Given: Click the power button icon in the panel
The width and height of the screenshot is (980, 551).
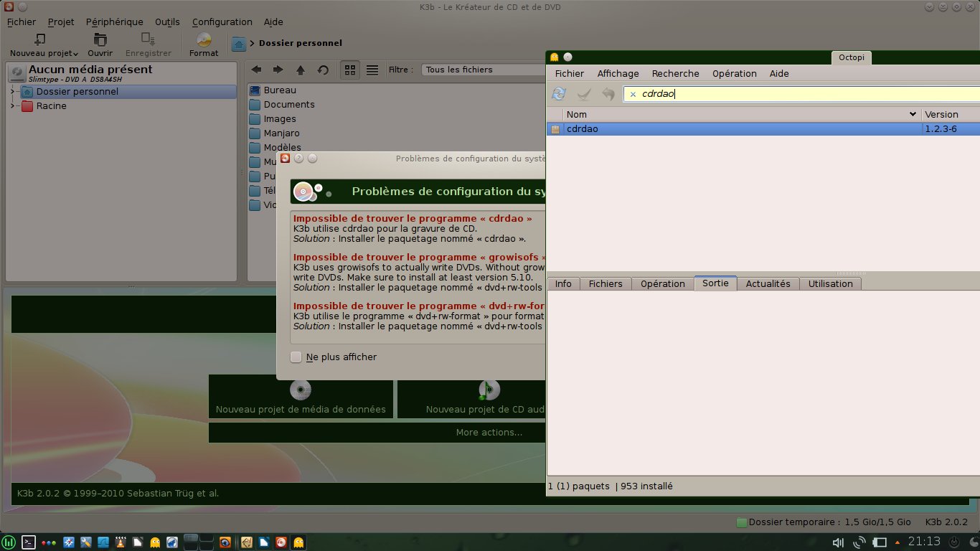Looking at the screenshot, I should pos(954,542).
